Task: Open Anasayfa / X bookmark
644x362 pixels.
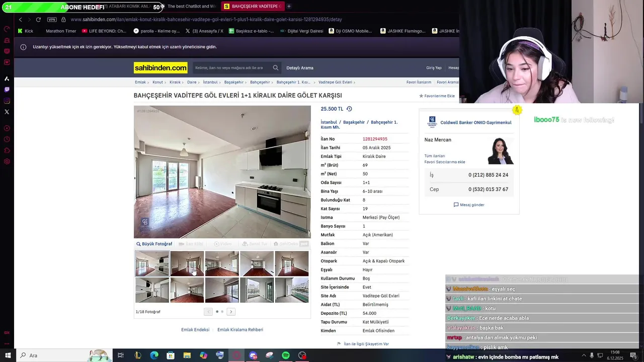Action: (204, 31)
